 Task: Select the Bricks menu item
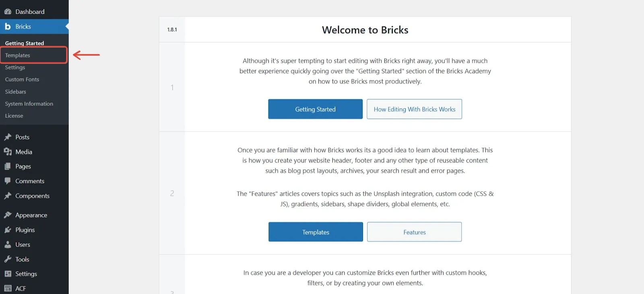pyautogui.click(x=34, y=27)
